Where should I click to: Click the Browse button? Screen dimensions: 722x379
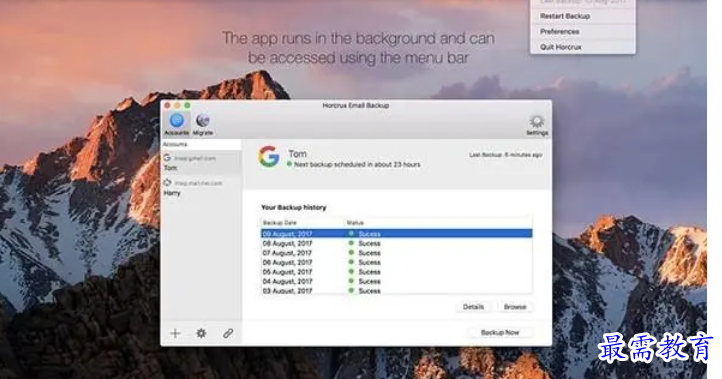[x=515, y=307]
